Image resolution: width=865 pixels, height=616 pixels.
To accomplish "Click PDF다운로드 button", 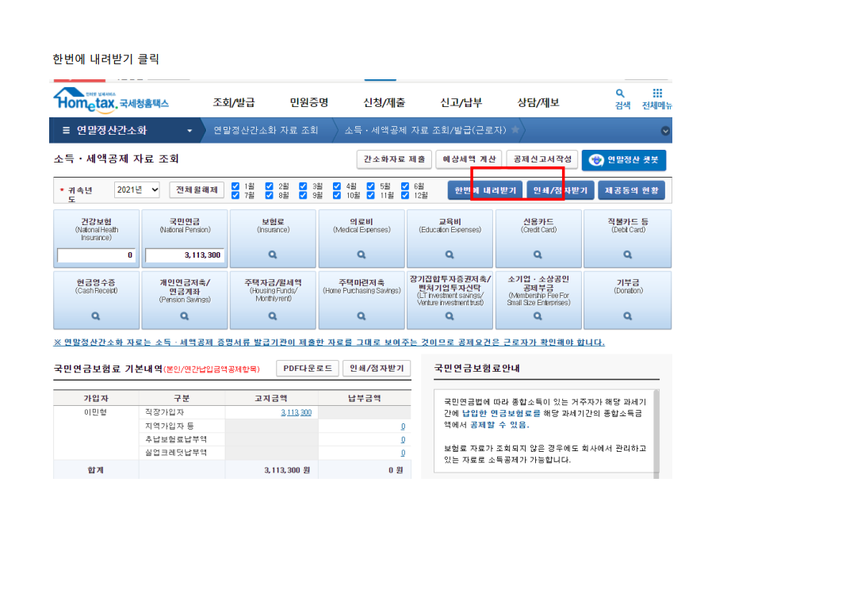I will [308, 369].
